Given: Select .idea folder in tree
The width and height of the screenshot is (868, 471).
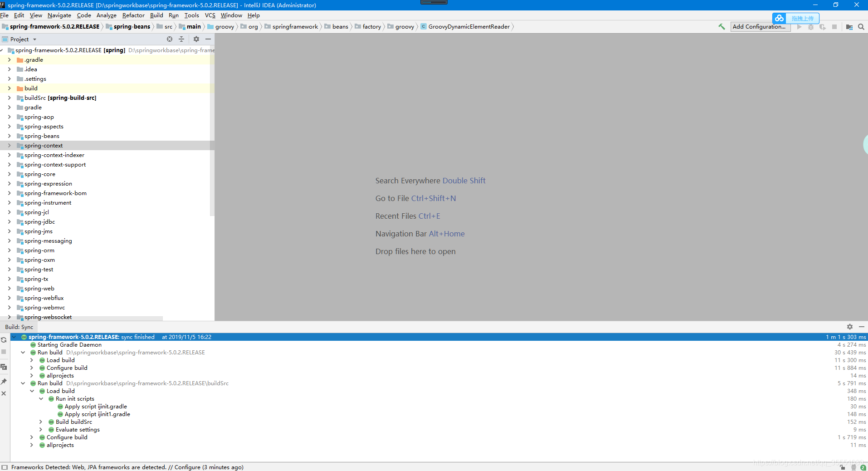Looking at the screenshot, I should click(x=31, y=69).
